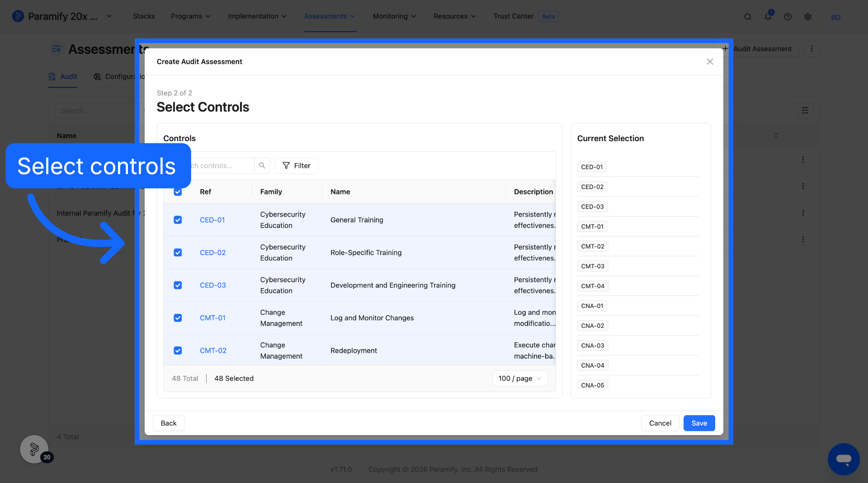Image resolution: width=868 pixels, height=483 pixels.
Task: Open the notifications bell
Action: (x=768, y=16)
